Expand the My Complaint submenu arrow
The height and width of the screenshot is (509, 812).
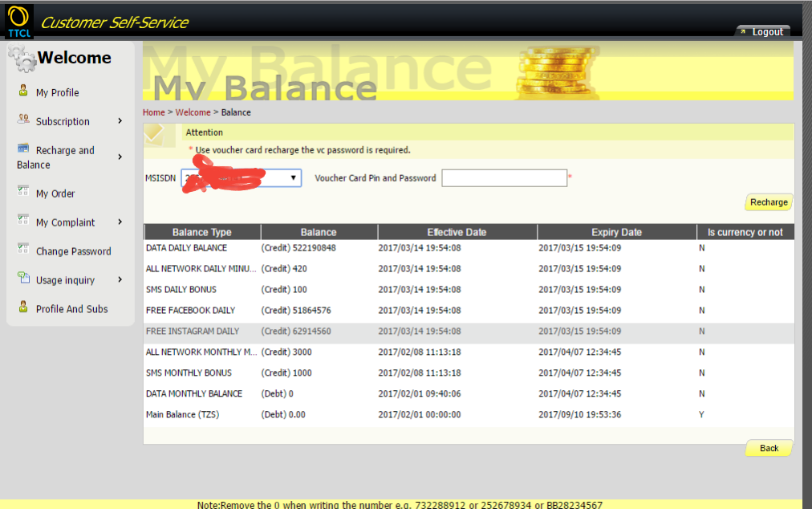120,222
